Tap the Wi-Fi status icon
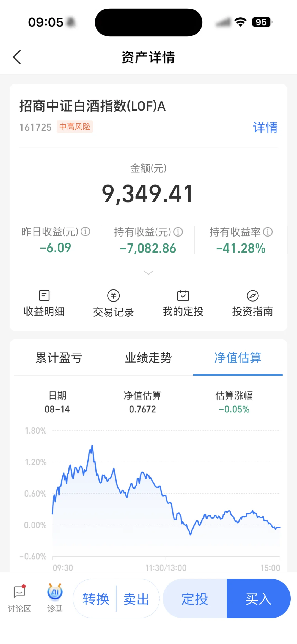Screen dimensions: 297x644 240,22
